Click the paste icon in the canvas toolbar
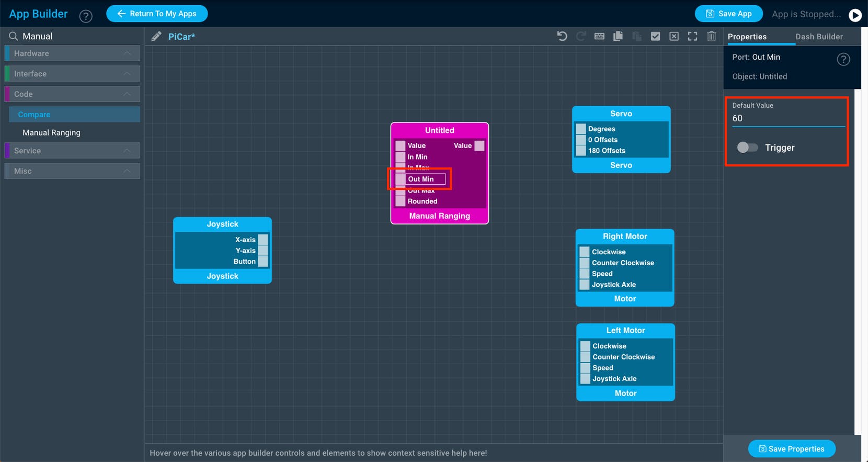Image resolution: width=868 pixels, height=462 pixels. [x=637, y=36]
